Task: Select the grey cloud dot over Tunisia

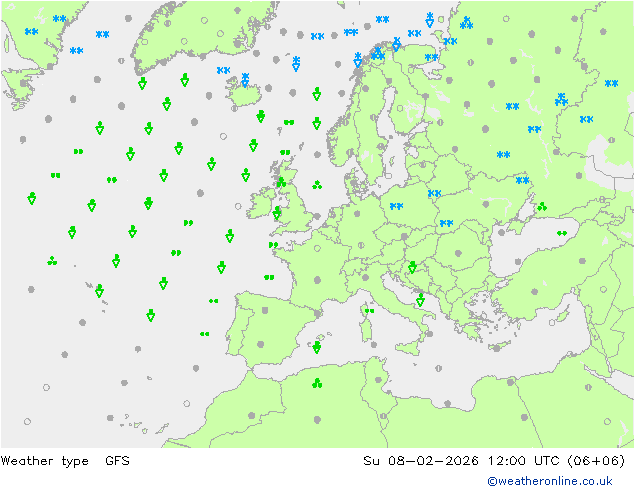Action: [378, 380]
